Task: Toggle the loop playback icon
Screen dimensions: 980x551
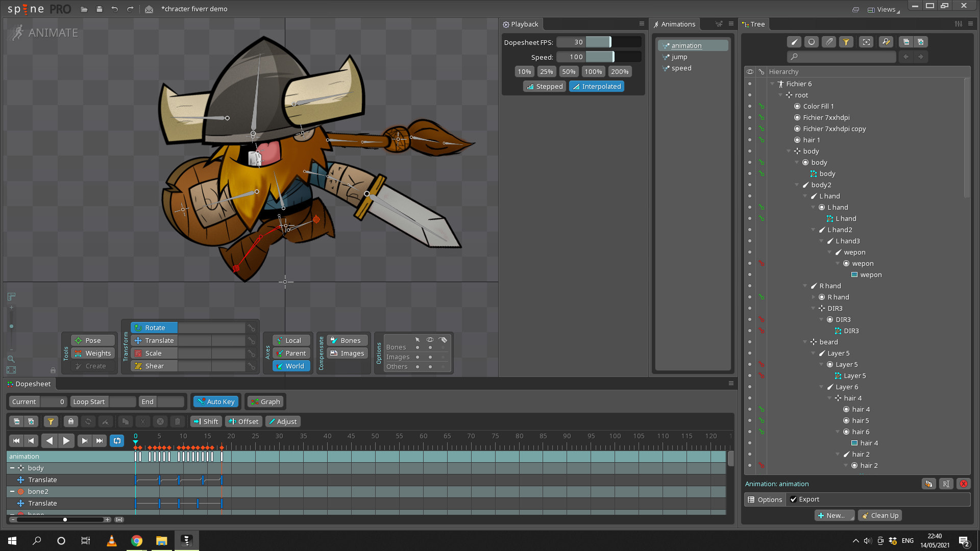Action: point(117,440)
